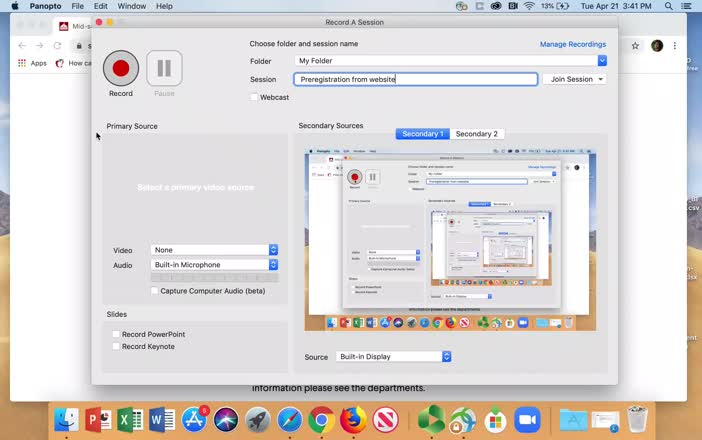
Task: Open Notification Center in the menu bar
Action: (x=686, y=6)
